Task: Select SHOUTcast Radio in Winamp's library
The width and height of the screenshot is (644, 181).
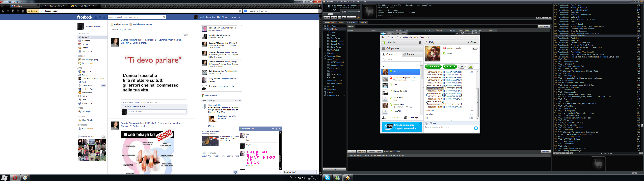Action: [337, 62]
